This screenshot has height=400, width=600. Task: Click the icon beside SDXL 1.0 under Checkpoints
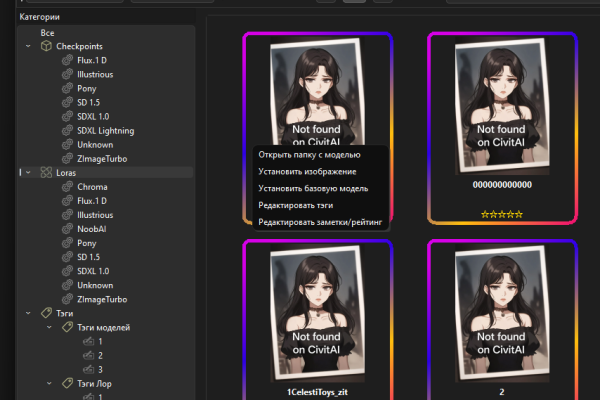[67, 116]
